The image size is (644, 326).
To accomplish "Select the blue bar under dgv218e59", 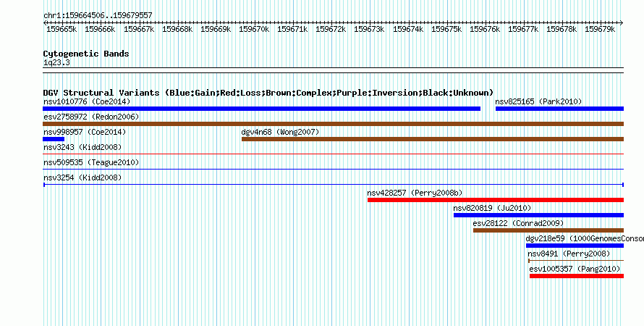I will pyautogui.click(x=575, y=246).
